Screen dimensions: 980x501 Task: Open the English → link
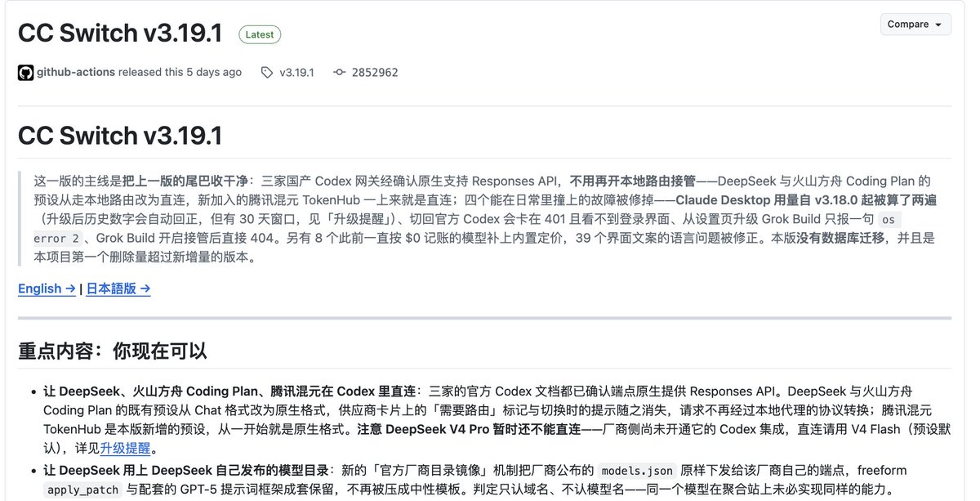click(47, 289)
